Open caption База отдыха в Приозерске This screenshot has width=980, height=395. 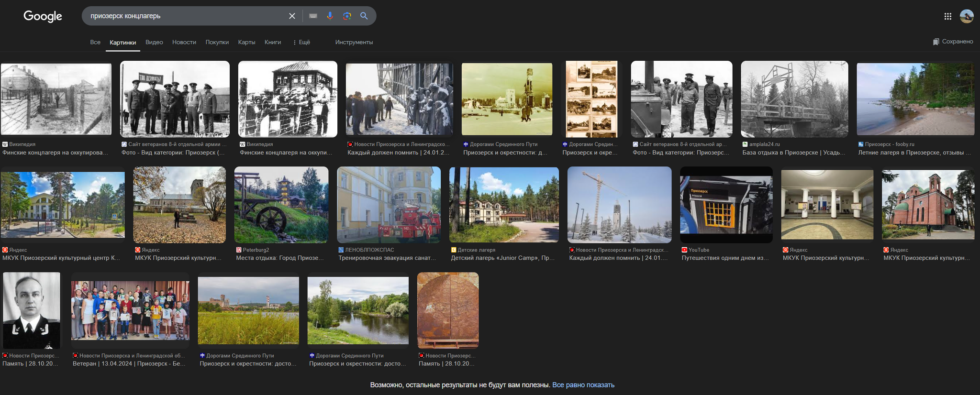pos(794,153)
